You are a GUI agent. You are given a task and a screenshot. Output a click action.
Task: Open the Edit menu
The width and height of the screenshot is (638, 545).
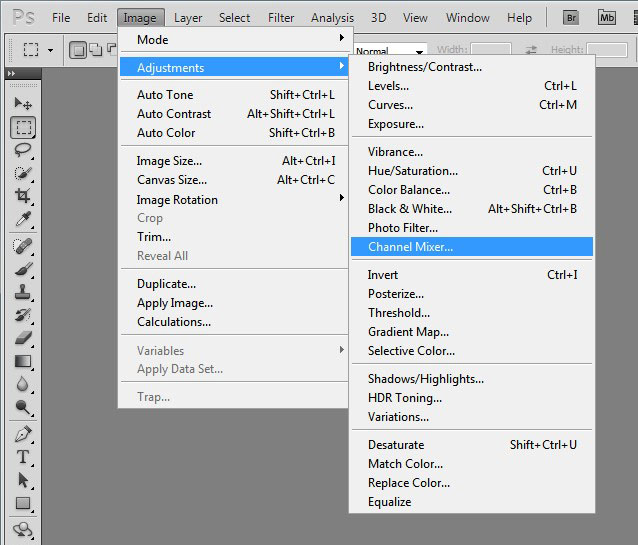[97, 18]
